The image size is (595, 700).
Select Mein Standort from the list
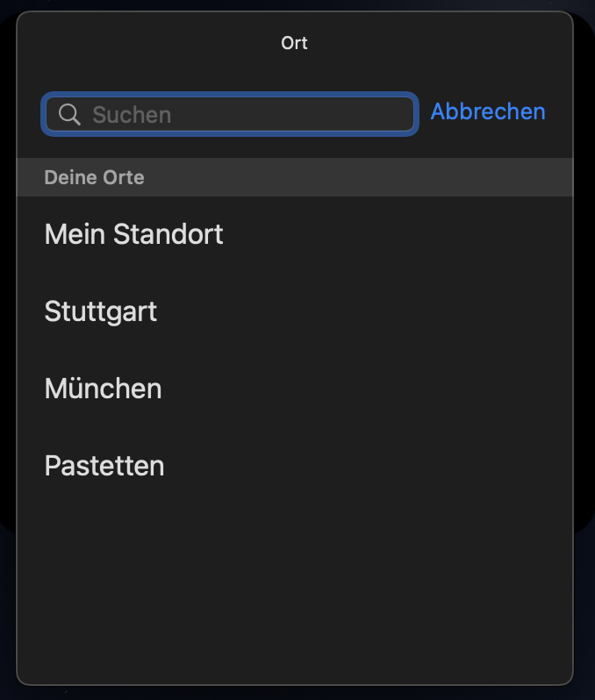(134, 234)
